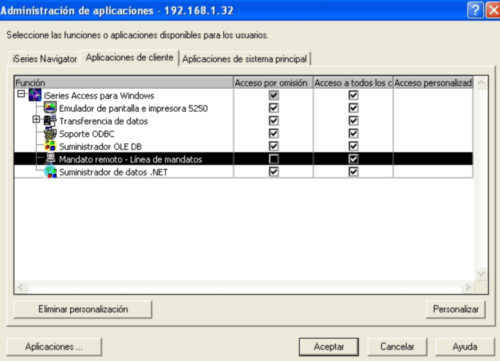Uncheck all-object access for Suministrador de datos .NET

pos(353,172)
